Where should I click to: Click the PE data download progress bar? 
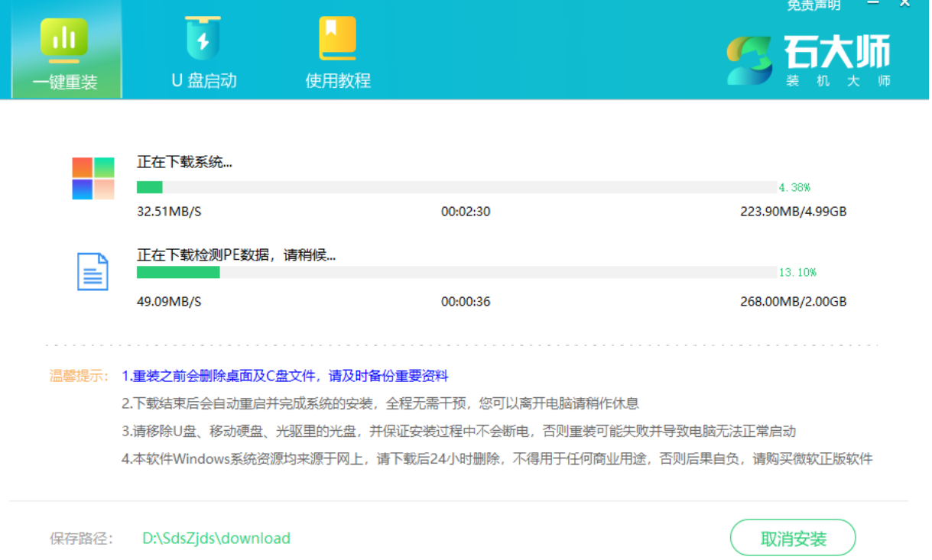[456, 272]
